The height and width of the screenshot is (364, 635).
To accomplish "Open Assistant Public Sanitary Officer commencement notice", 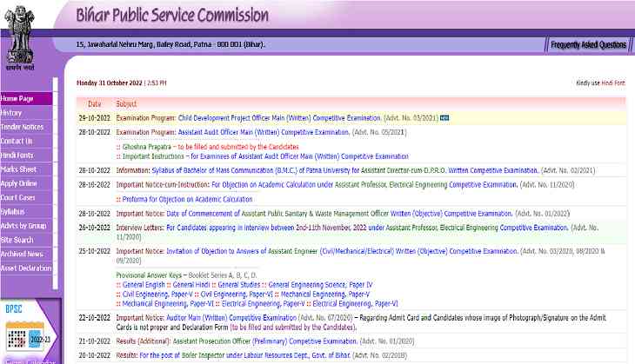I will (339, 214).
